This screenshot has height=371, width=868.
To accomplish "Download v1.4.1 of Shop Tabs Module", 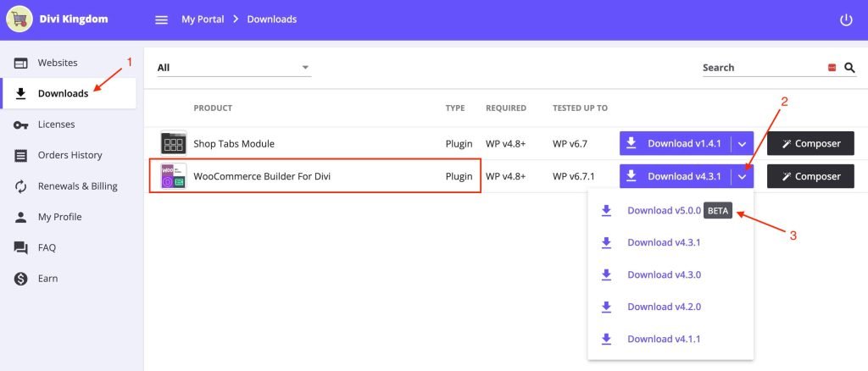I will [x=676, y=144].
